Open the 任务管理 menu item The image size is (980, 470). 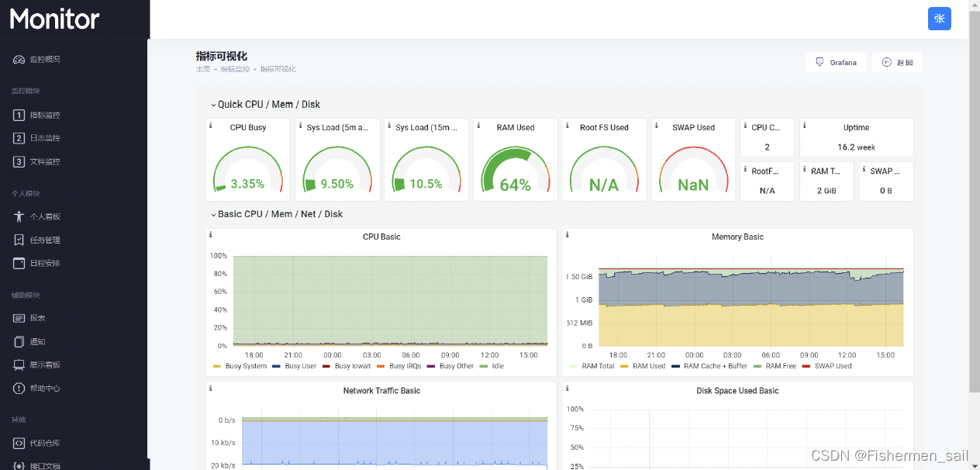pos(45,240)
